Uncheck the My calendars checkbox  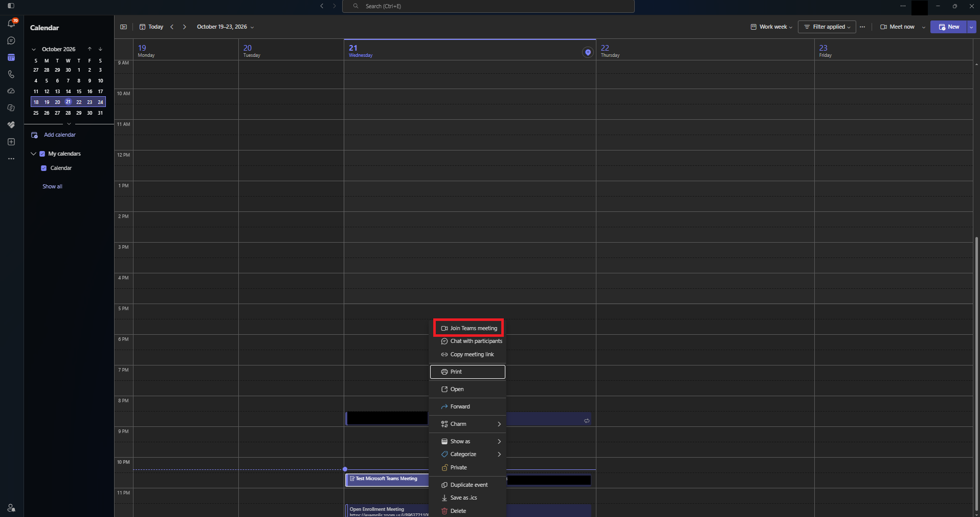pyautogui.click(x=42, y=154)
